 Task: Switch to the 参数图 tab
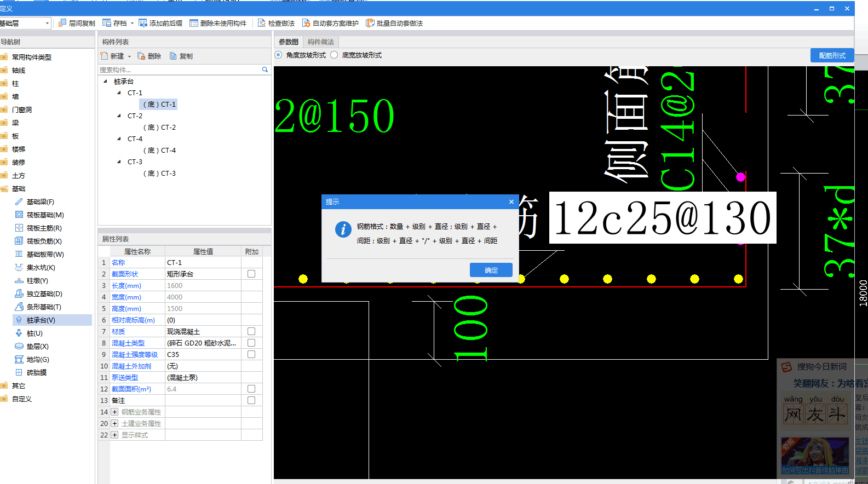click(x=289, y=42)
